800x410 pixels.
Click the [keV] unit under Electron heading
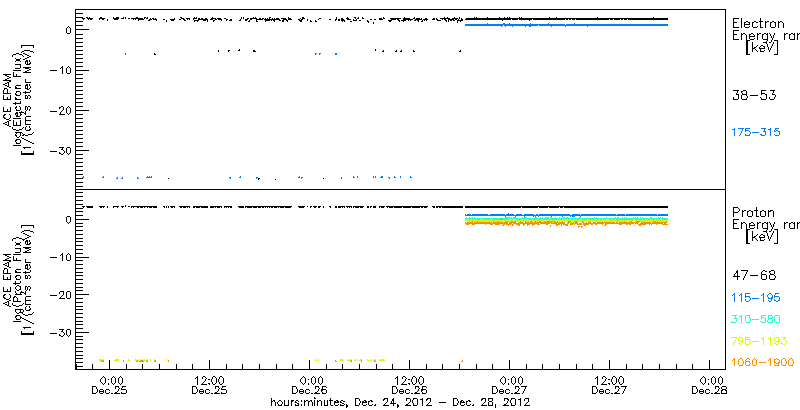click(761, 48)
